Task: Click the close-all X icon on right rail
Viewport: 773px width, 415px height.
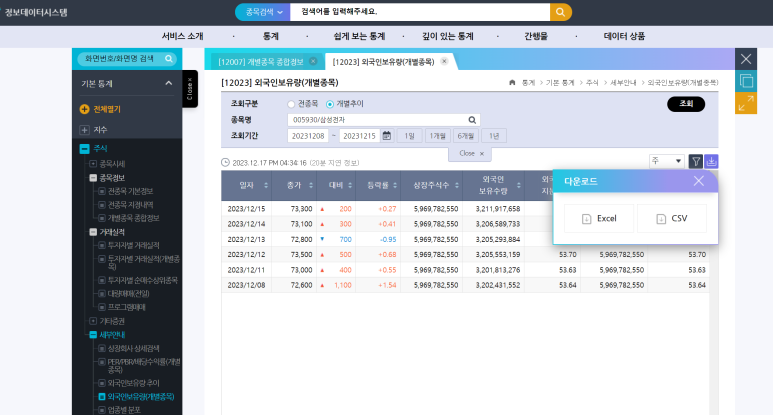Action: tap(746, 59)
